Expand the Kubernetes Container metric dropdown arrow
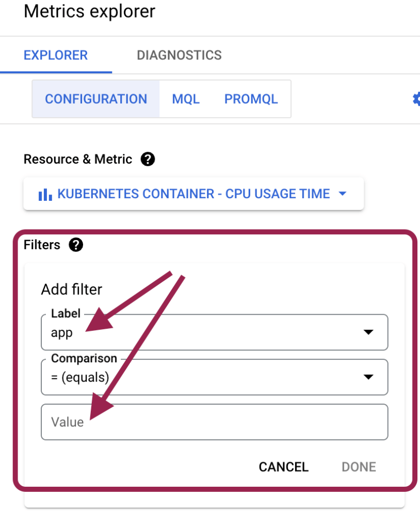The height and width of the screenshot is (528, 420). click(342, 194)
